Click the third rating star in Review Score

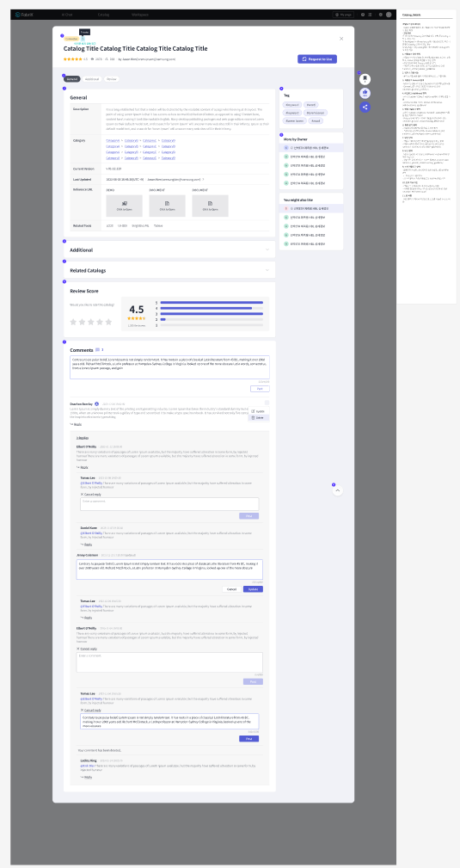pyautogui.click(x=91, y=322)
